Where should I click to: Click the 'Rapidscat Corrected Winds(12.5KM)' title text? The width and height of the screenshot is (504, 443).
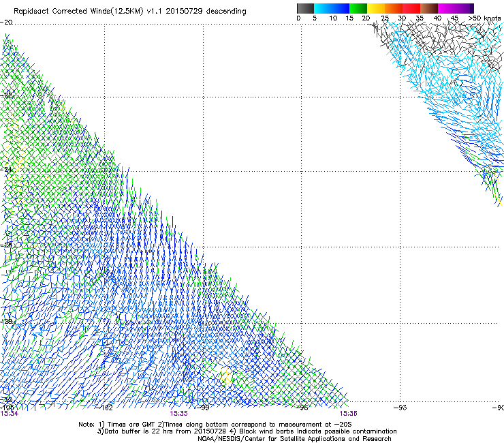pos(78,12)
